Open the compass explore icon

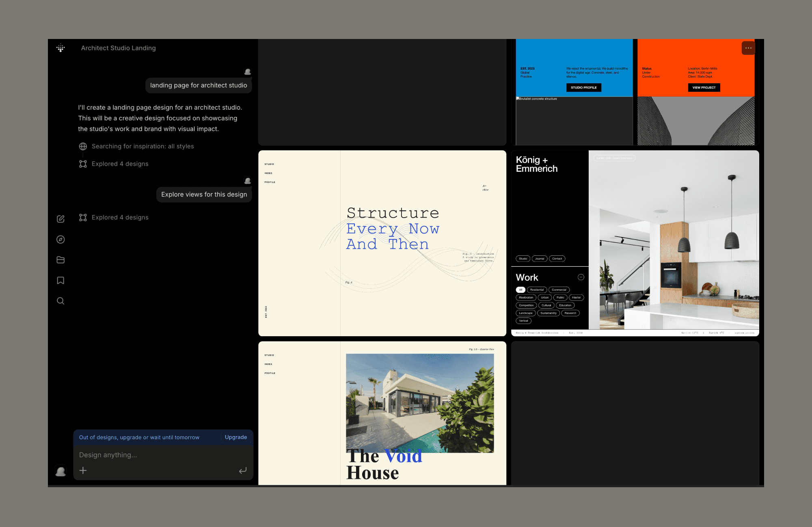(60, 240)
